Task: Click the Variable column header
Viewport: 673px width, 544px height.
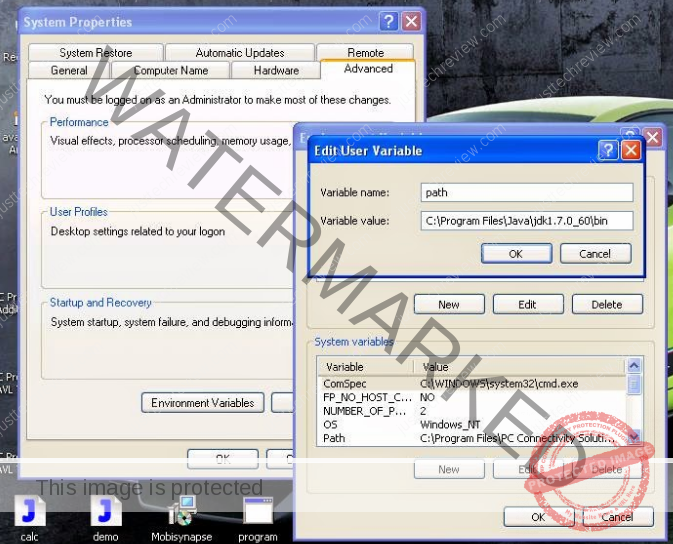Action: pos(366,367)
